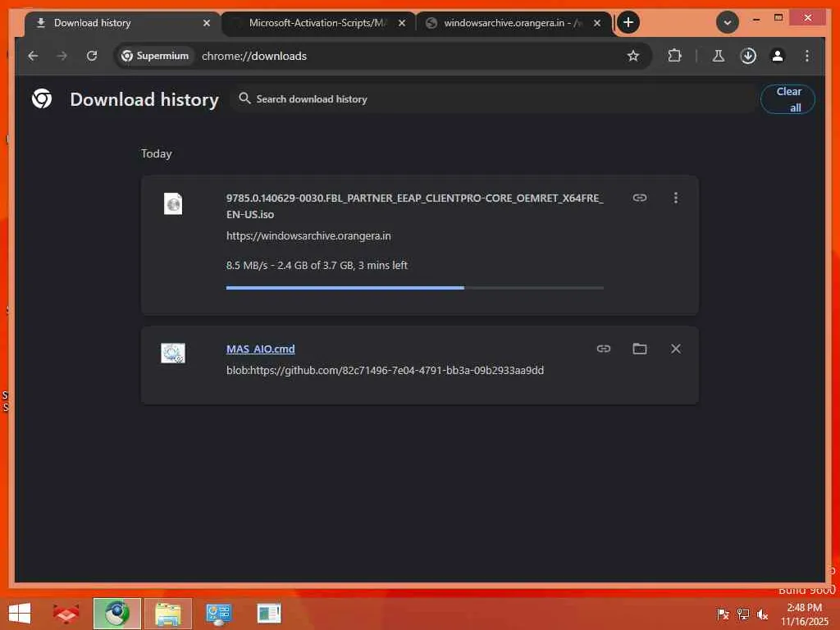
Task: Open the Windows Start button
Action: click(20, 614)
